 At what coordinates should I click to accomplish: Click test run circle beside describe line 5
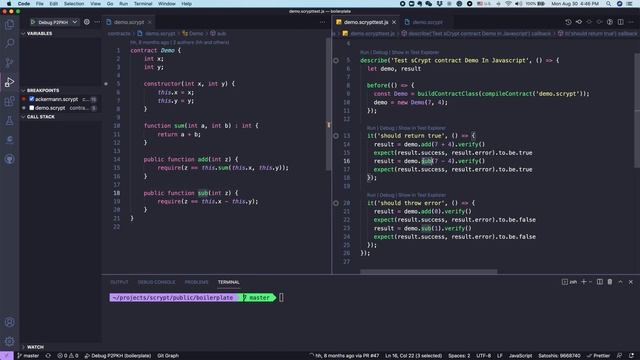click(336, 60)
